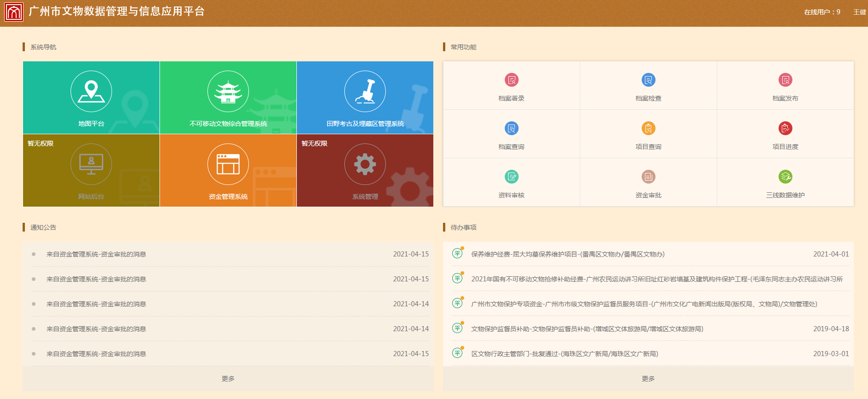Open 三线数据维护 layers icon
The height and width of the screenshot is (399, 868).
785,177
